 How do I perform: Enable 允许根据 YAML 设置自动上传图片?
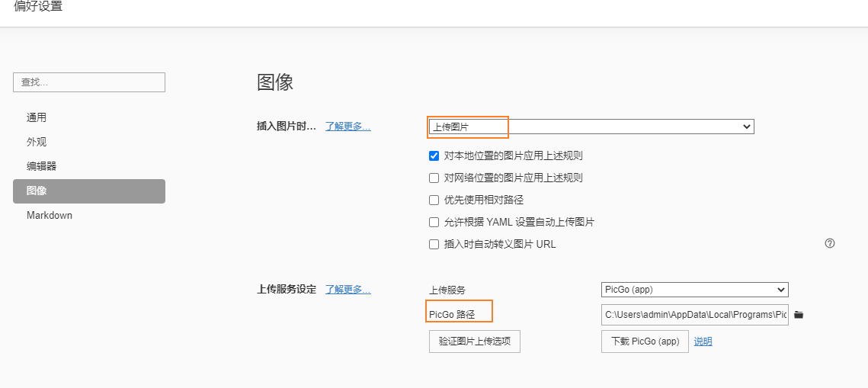click(x=434, y=222)
